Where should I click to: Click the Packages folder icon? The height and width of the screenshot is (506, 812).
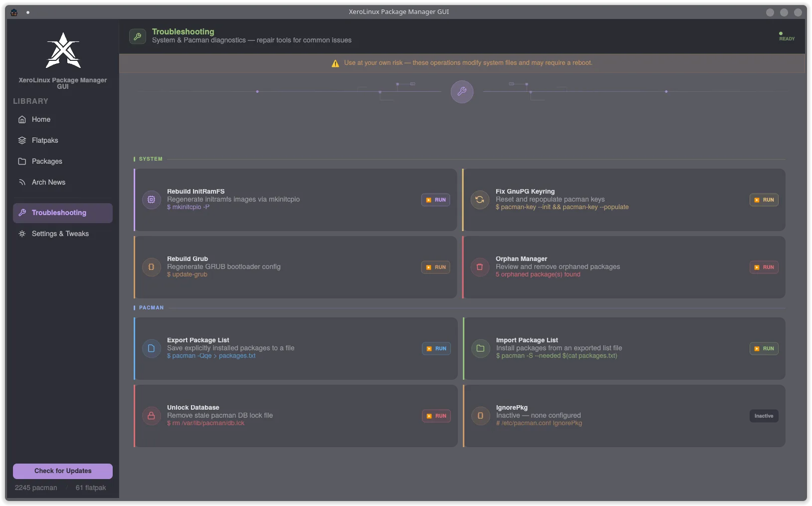pos(22,162)
